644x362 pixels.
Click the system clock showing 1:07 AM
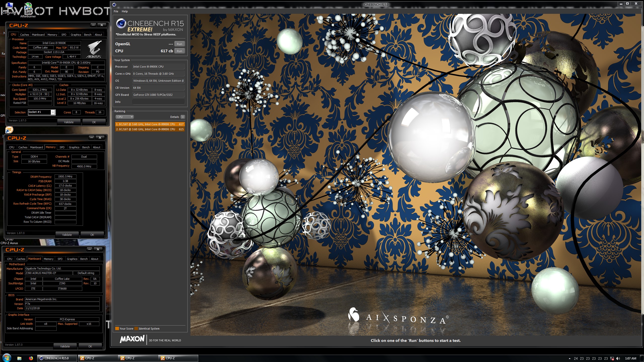coord(630,358)
